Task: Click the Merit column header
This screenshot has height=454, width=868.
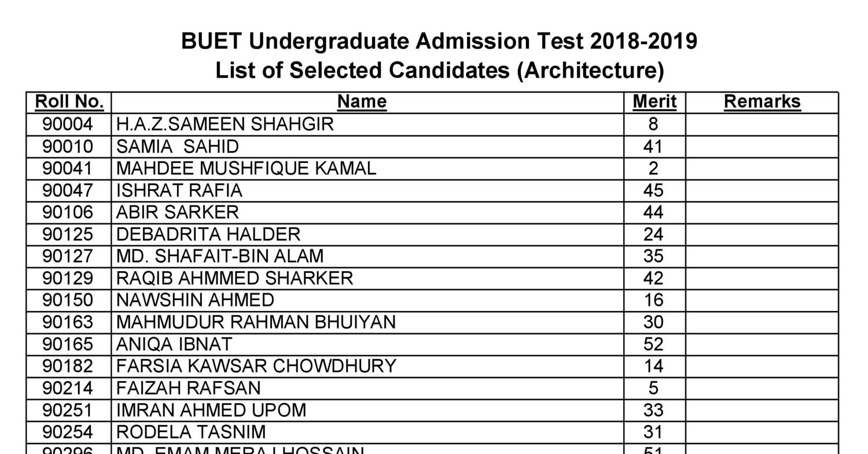Action: coord(654,102)
